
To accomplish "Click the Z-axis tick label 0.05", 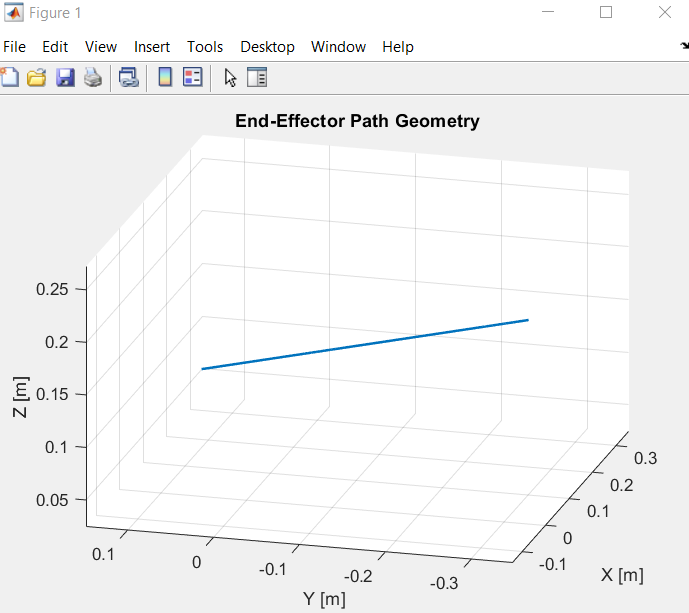I will click(x=52, y=500).
